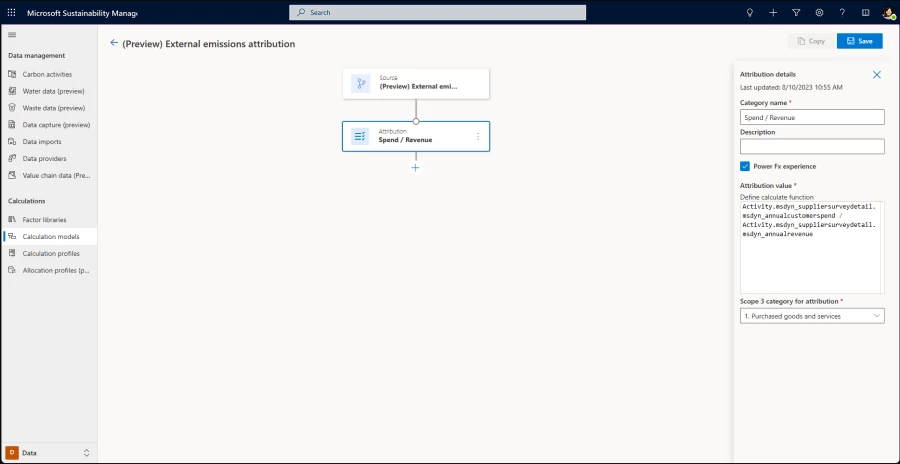Screen dimensions: 900x464
Task: Close the Attribution details panel
Action: click(x=877, y=75)
